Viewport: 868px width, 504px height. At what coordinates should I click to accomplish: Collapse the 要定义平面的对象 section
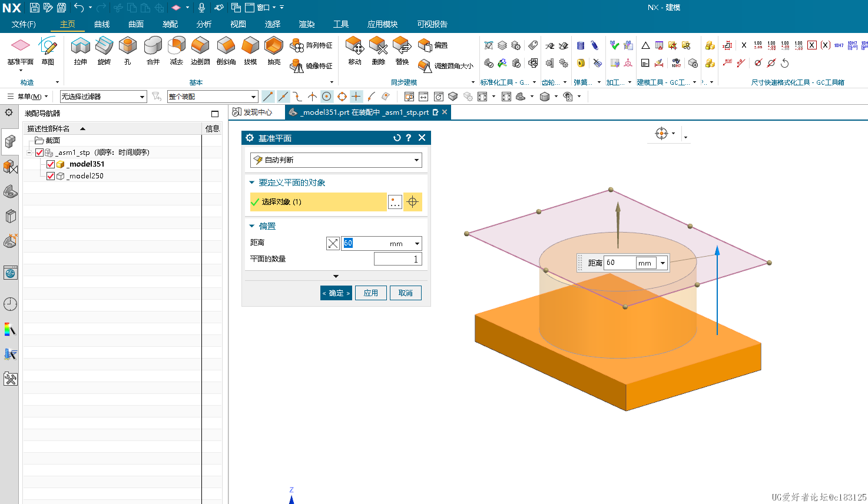click(x=252, y=183)
